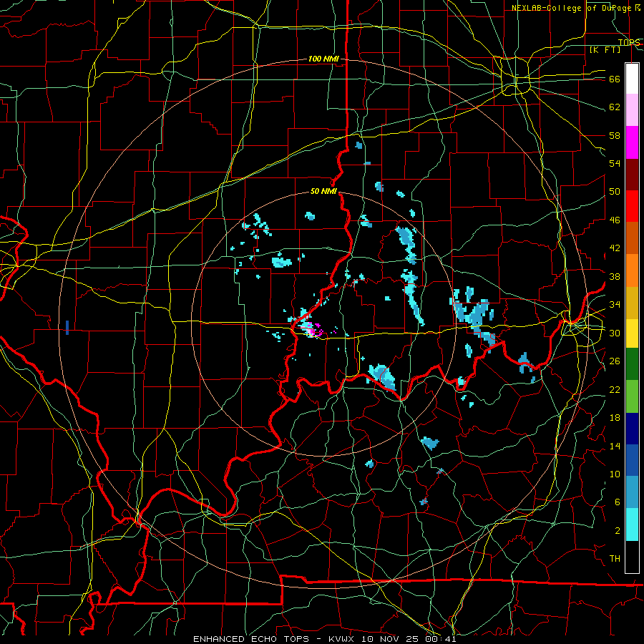The width and height of the screenshot is (644, 644).
Task: Click the legend value 38
Action: [615, 276]
